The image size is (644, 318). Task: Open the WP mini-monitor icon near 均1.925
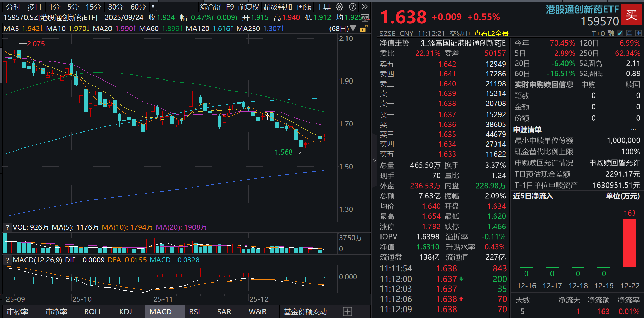click(x=365, y=19)
